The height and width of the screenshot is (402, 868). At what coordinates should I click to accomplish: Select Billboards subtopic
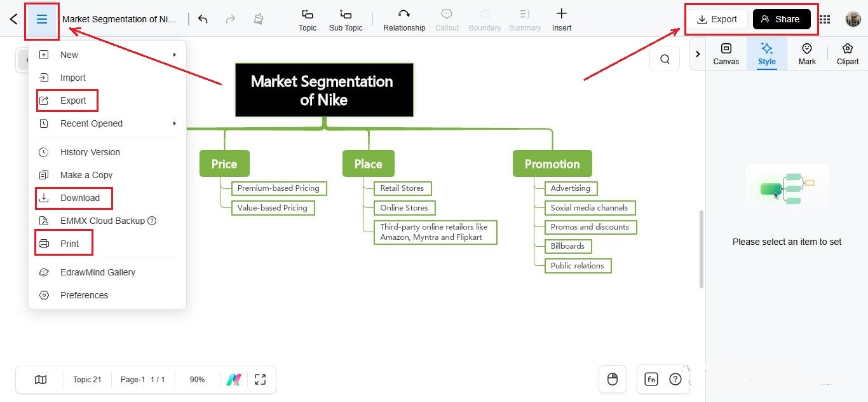(568, 246)
